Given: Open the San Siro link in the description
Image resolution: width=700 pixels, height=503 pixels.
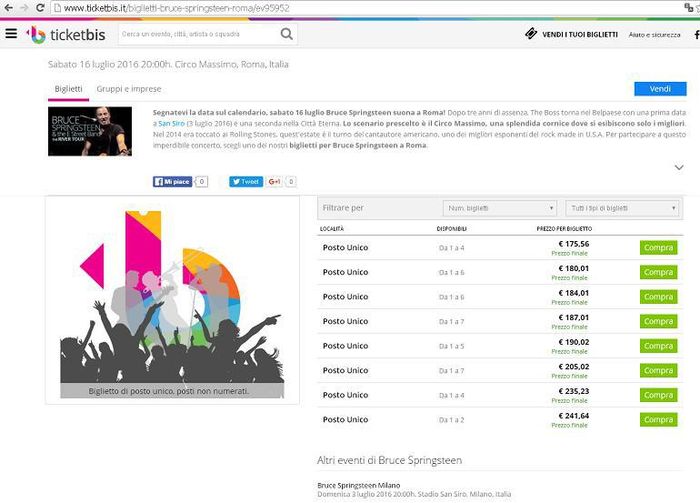Looking at the screenshot, I should tap(166, 124).
